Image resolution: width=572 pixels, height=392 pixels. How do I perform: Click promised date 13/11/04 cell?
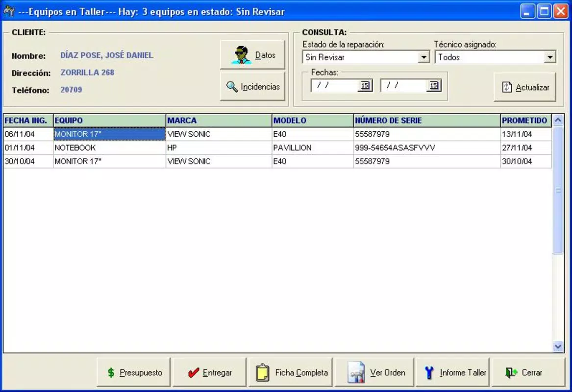point(525,134)
